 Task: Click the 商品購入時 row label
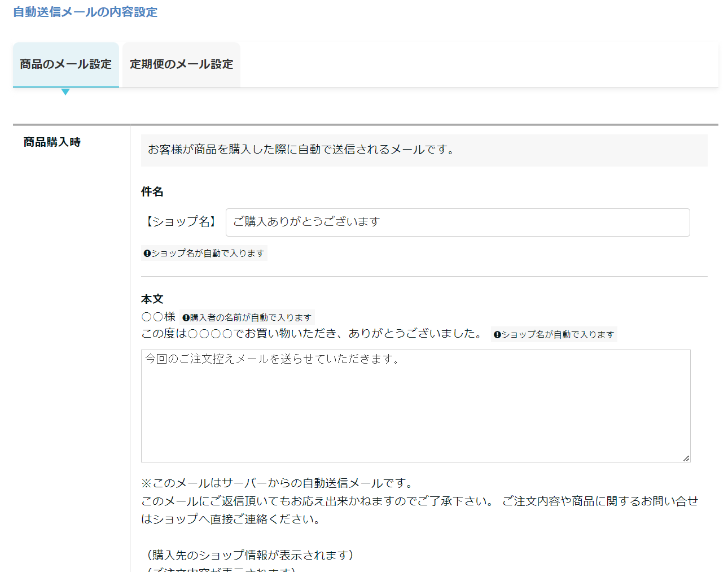tap(52, 142)
